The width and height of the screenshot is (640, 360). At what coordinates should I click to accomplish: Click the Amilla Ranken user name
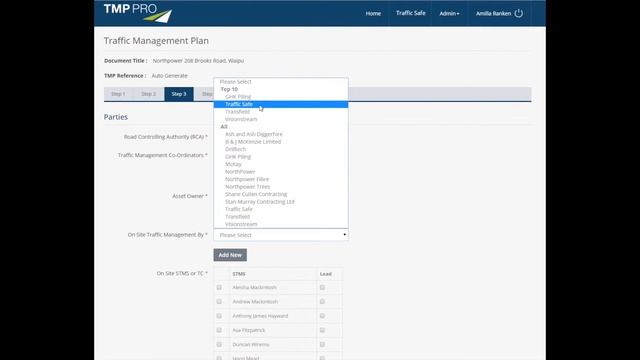[x=493, y=13]
